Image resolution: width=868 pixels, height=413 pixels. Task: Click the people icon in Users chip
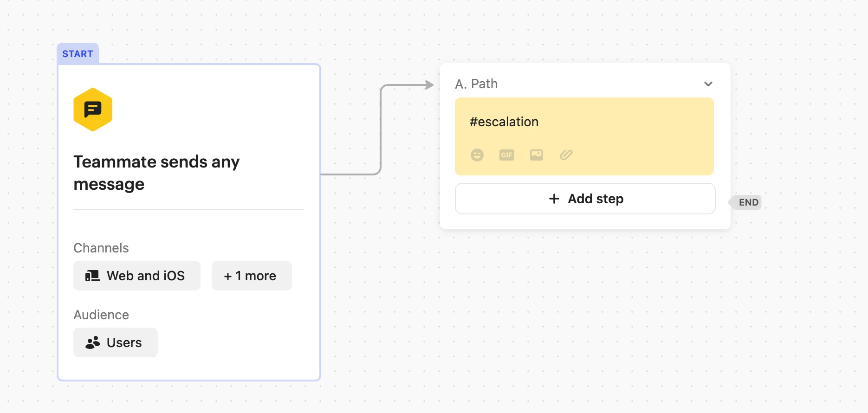point(93,342)
